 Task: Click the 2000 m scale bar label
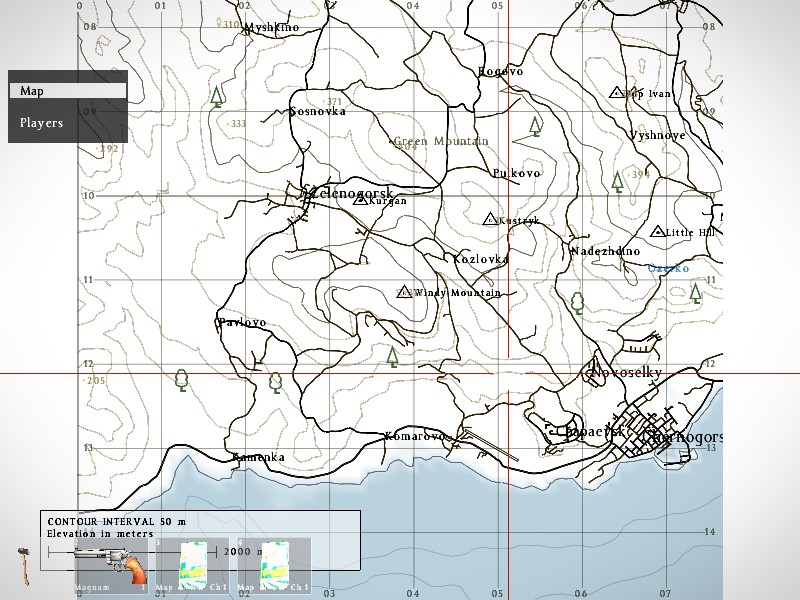244,552
